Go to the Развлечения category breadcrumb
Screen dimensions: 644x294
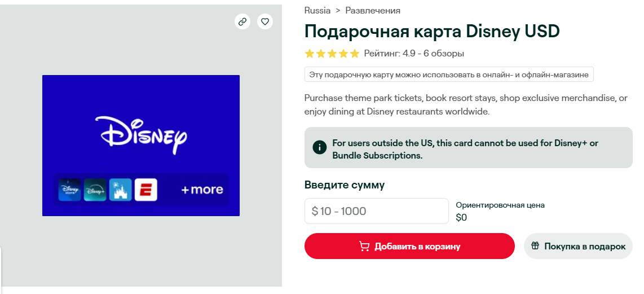[x=373, y=10]
